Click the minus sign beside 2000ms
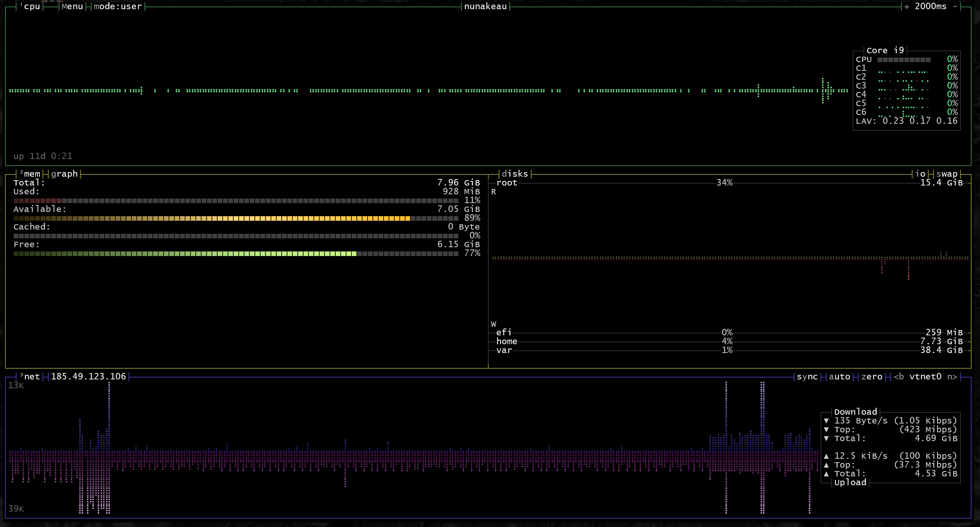The width and height of the screenshot is (980, 527). tap(955, 7)
